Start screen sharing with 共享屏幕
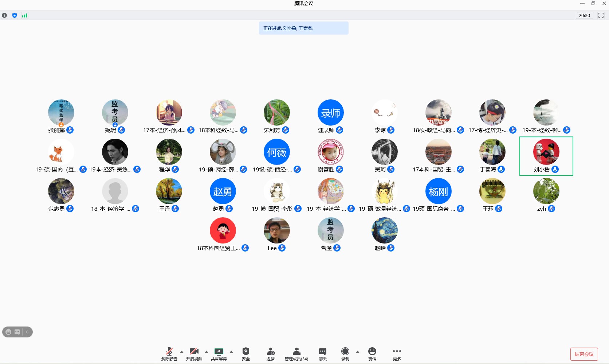Image resolution: width=609 pixels, height=364 pixels. pos(219,353)
